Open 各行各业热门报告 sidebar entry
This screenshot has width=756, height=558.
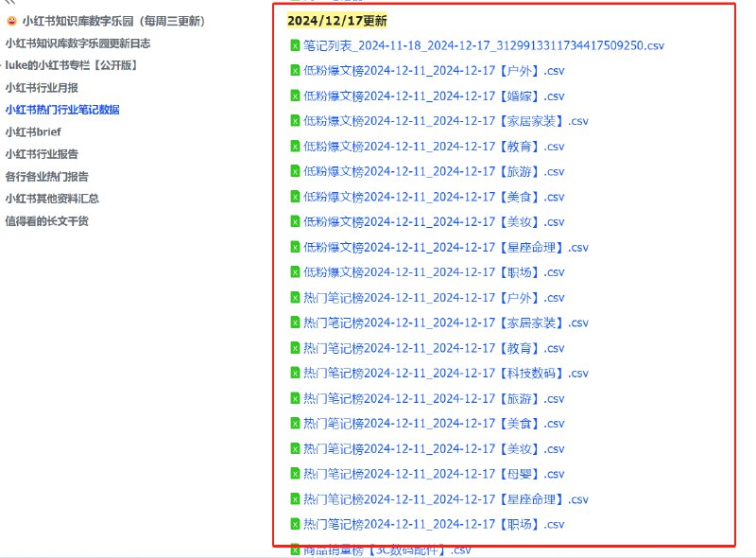pos(46,177)
